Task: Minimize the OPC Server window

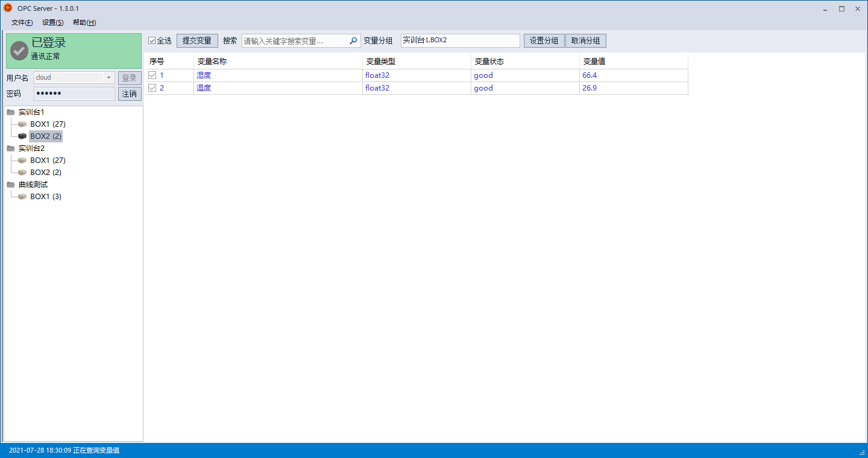Action: (825, 8)
